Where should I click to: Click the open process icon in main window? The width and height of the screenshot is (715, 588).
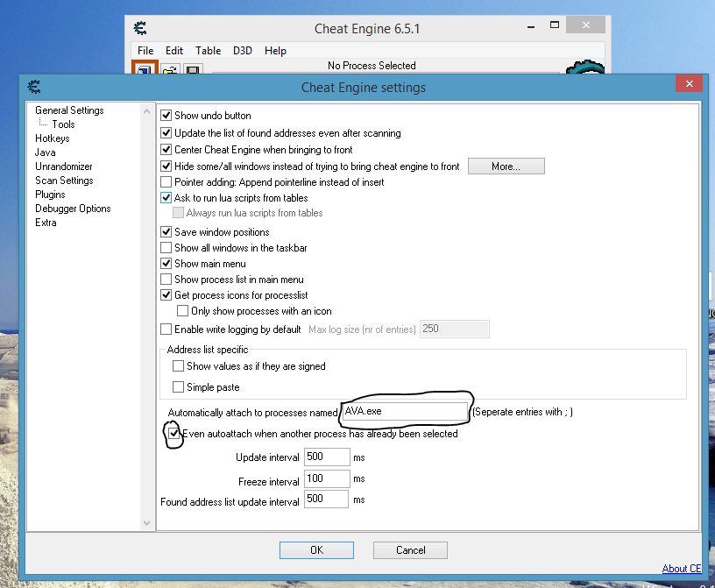click(x=145, y=67)
